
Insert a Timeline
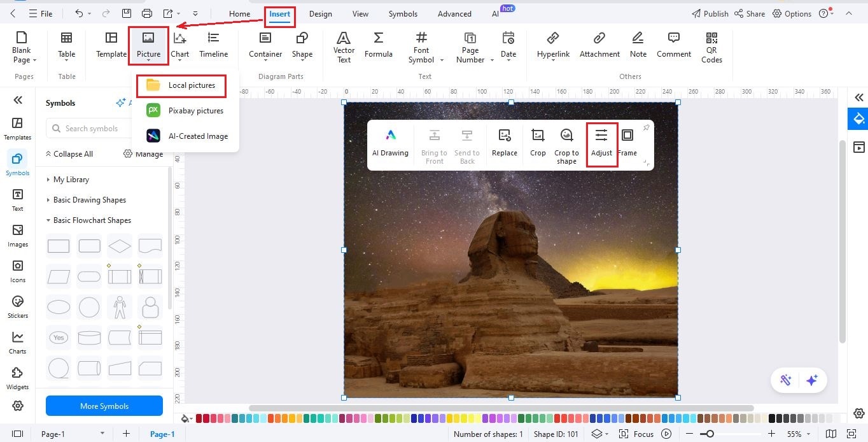[213, 46]
